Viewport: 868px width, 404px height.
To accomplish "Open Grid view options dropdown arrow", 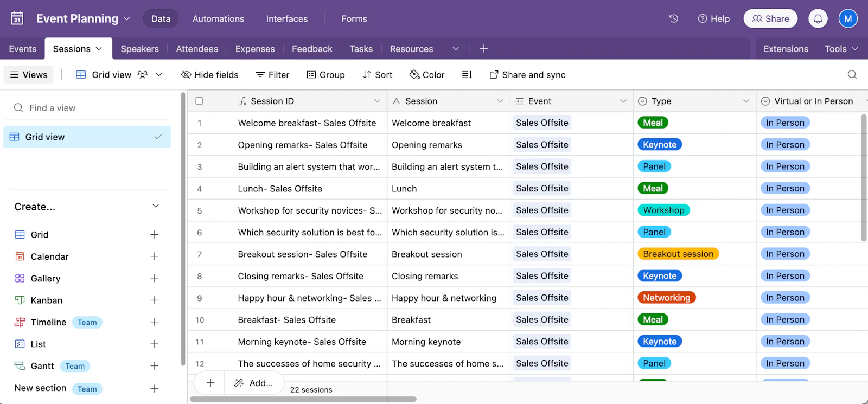I will (159, 75).
